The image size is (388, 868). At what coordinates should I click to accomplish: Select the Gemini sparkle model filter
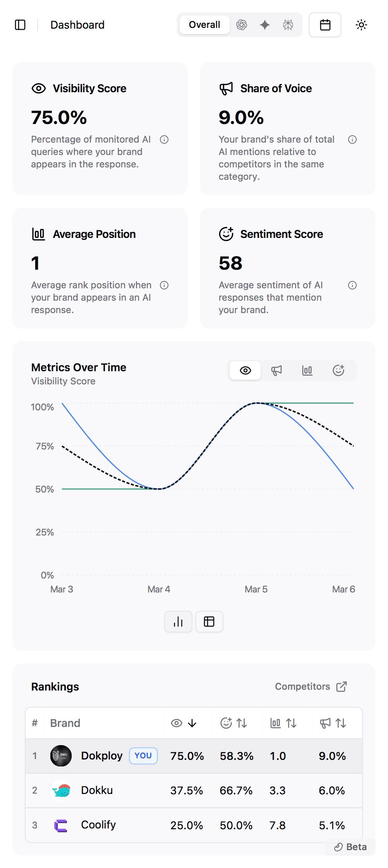pyautogui.click(x=265, y=25)
